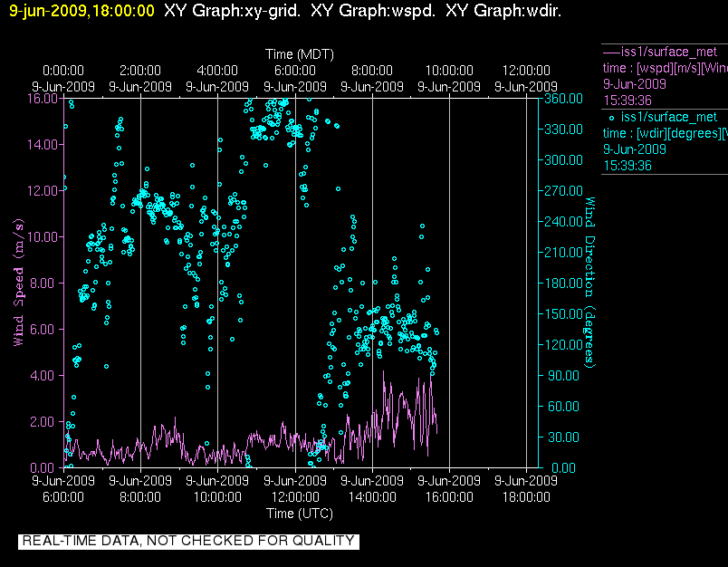Click the 16.00 wind speed tick label

pyautogui.click(x=42, y=98)
